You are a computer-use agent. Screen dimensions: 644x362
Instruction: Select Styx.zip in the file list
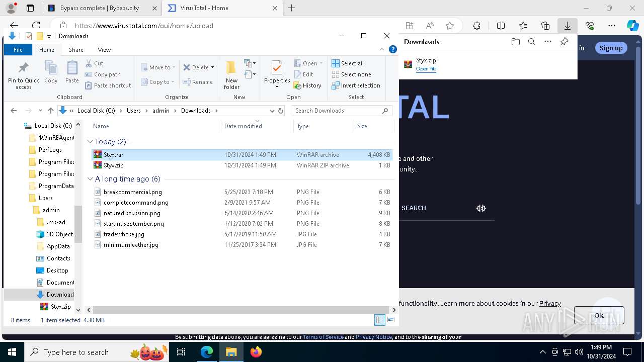click(113, 165)
